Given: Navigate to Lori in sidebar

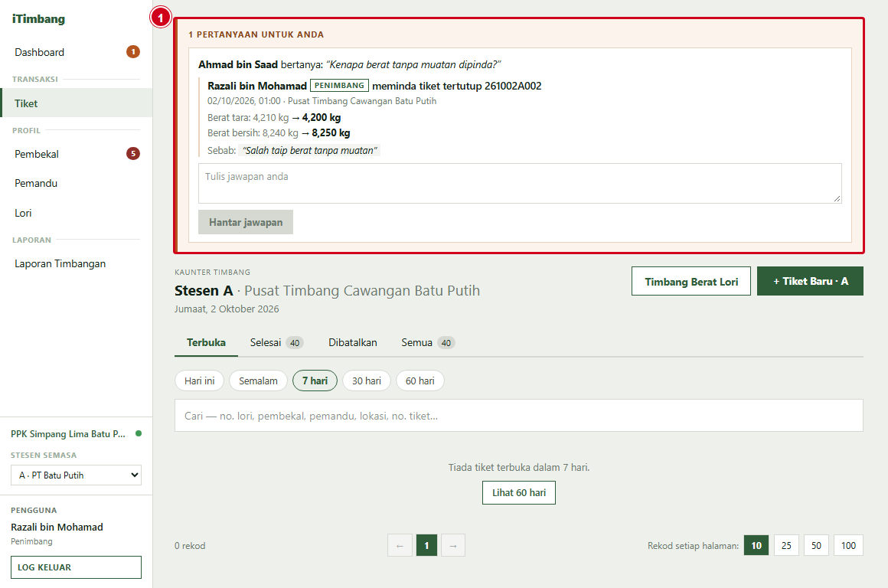Looking at the screenshot, I should pyautogui.click(x=76, y=213).
